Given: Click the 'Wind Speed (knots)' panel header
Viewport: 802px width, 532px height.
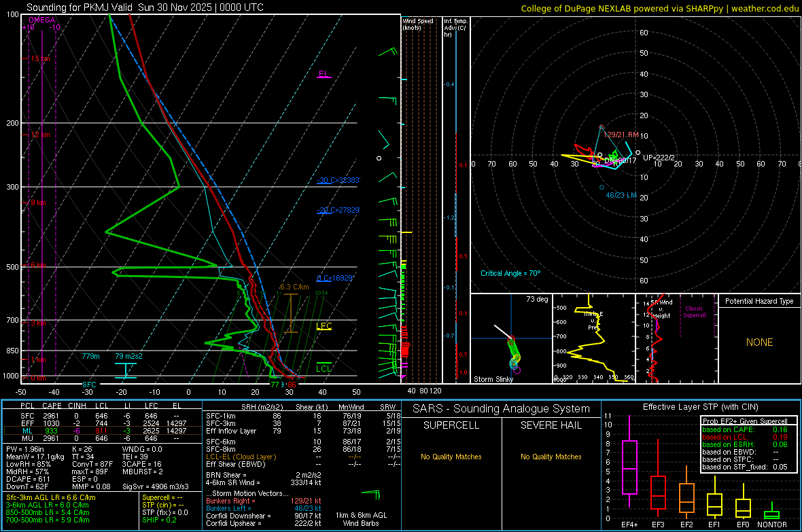Looking at the screenshot, I should point(418,24).
